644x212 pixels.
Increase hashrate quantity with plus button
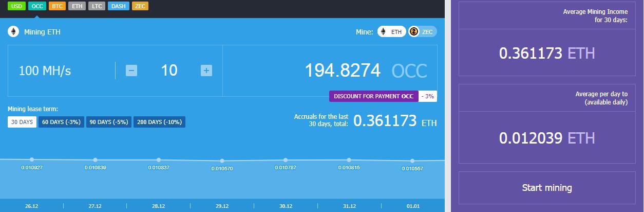(206, 70)
